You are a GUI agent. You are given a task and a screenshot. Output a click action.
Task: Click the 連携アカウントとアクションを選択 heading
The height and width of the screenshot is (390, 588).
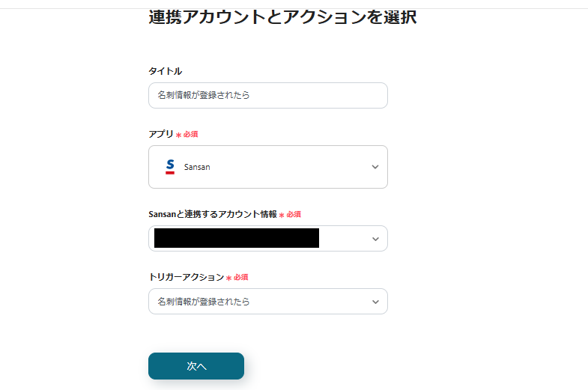282,17
